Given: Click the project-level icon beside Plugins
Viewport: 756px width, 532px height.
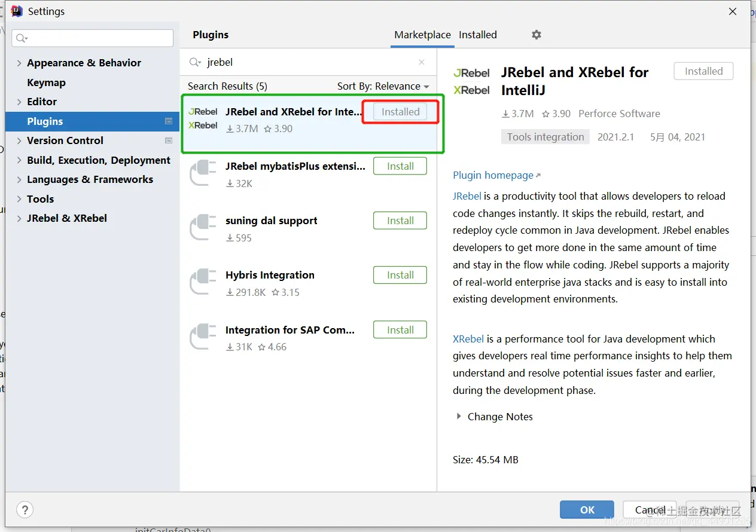Looking at the screenshot, I should point(169,121).
